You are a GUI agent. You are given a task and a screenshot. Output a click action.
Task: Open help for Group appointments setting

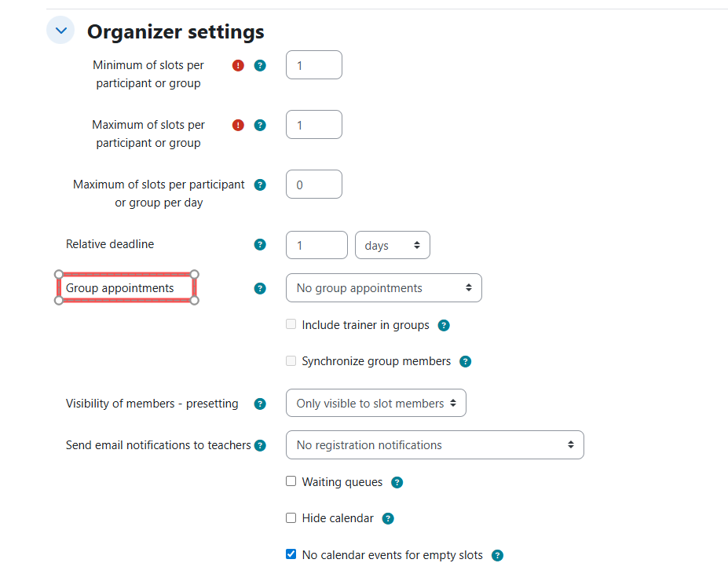(260, 288)
